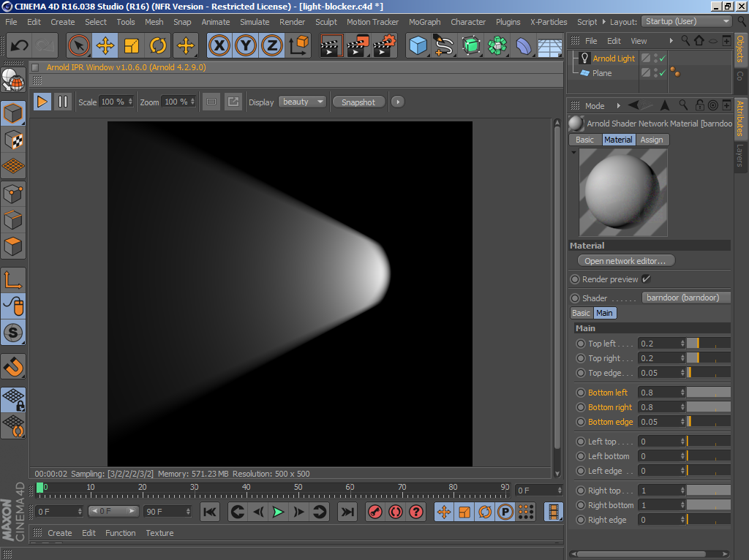Screen dimensions: 749x560
Task: Open the Display beauty dropdown
Action: [302, 102]
